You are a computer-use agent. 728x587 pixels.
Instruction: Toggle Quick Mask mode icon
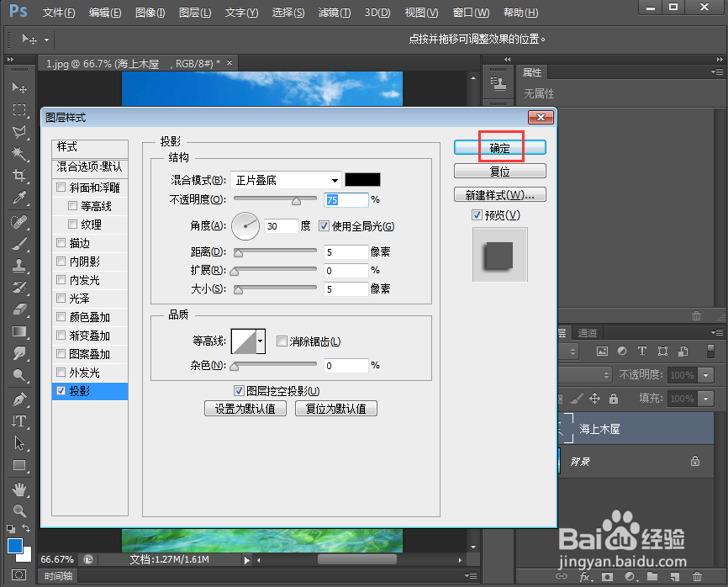(x=18, y=575)
